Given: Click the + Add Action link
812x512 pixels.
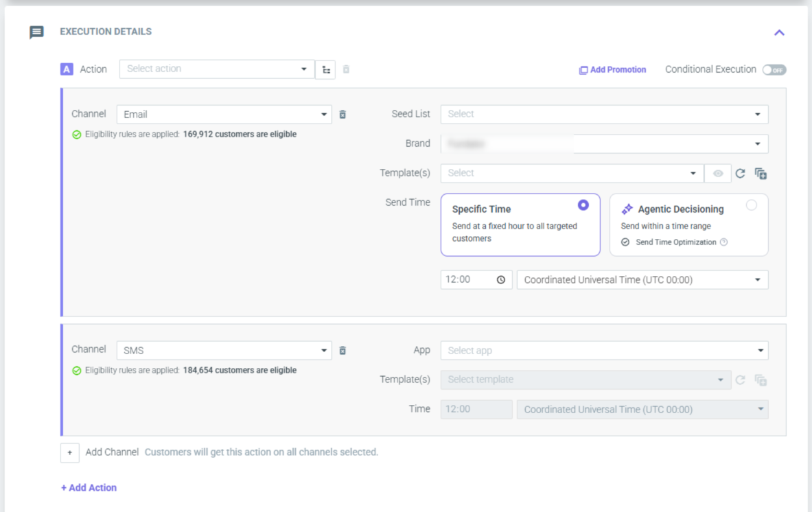Looking at the screenshot, I should (89, 488).
